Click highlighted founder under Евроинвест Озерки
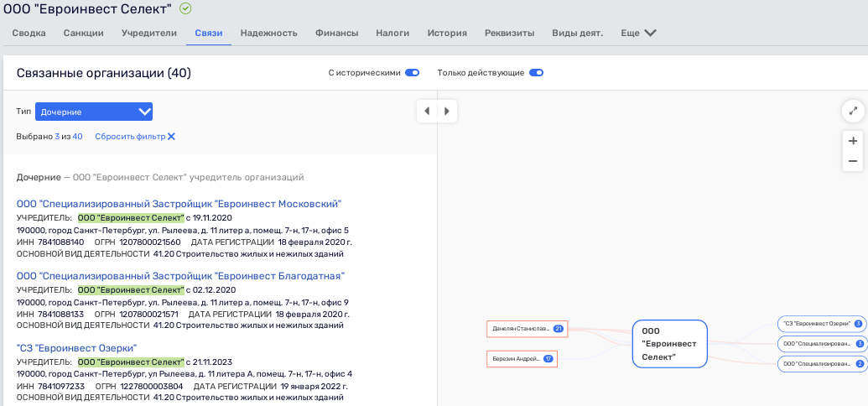The image size is (868, 406). (131, 362)
